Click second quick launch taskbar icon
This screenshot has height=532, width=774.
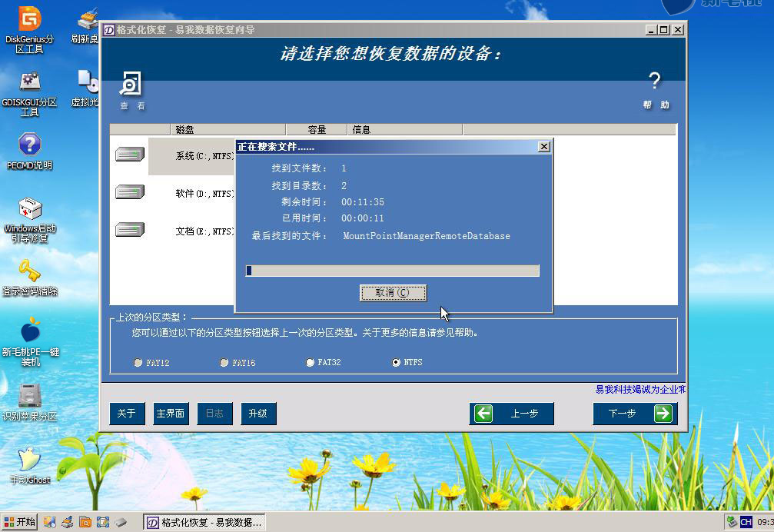click(68, 522)
